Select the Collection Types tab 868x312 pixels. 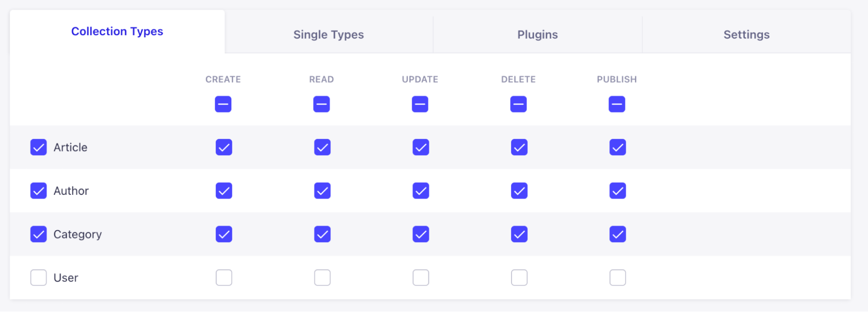(117, 32)
